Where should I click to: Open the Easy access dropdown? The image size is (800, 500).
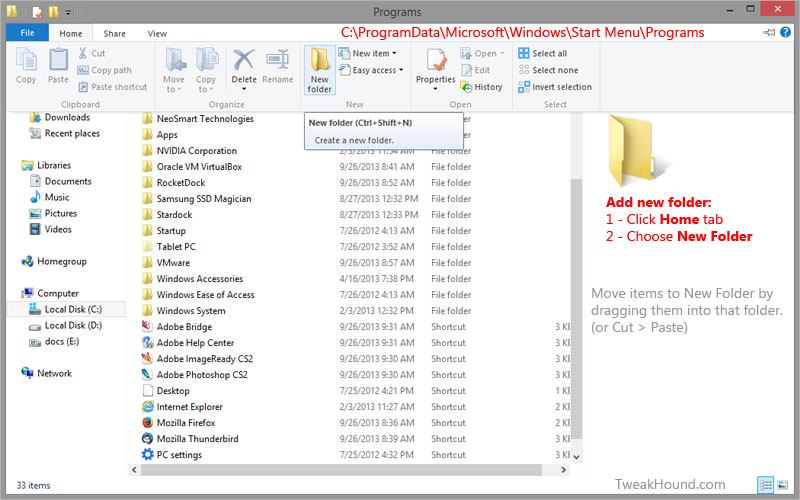[x=371, y=70]
